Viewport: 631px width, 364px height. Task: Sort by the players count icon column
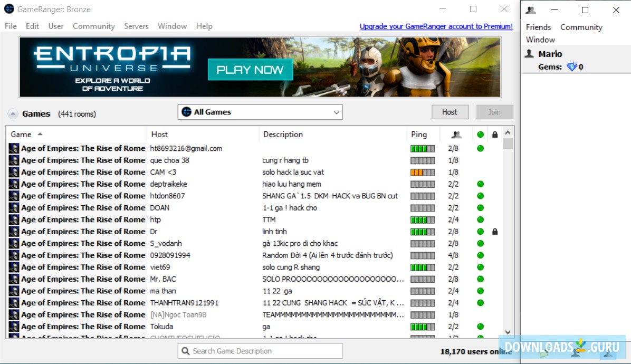[456, 135]
